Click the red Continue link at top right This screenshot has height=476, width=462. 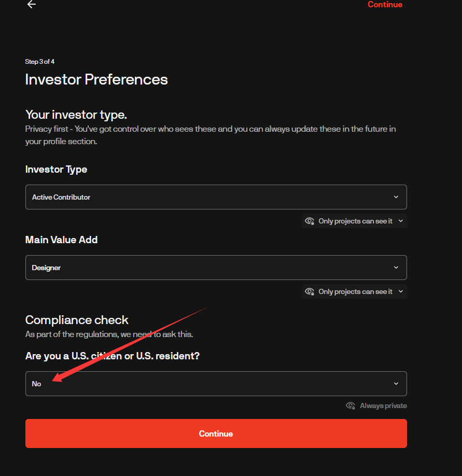(385, 5)
